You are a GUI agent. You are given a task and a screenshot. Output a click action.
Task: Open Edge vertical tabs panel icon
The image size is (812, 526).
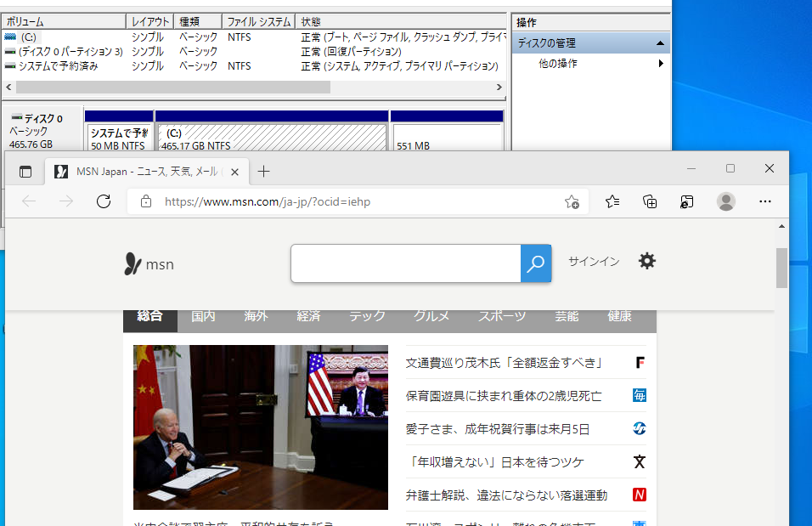tap(25, 172)
